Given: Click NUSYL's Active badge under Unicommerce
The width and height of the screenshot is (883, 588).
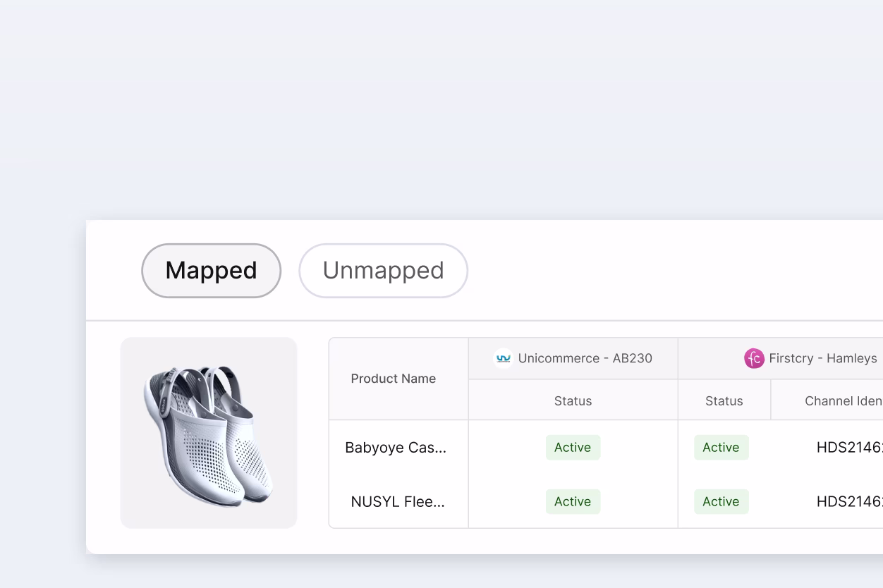Looking at the screenshot, I should pyautogui.click(x=573, y=502).
